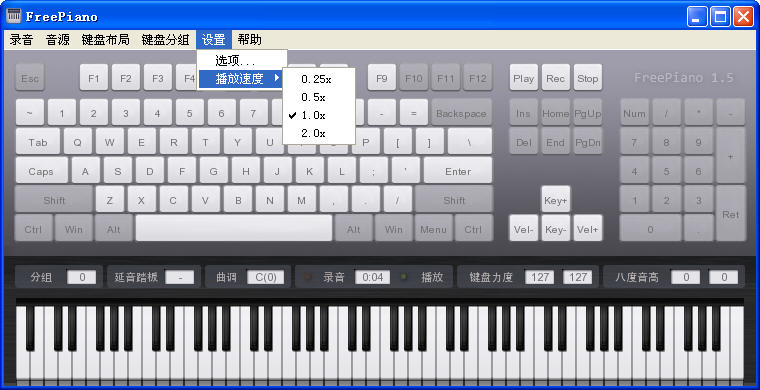Viewport: 760px width, 390px height.
Task: Click the 延音踏板 value field
Action: point(179,277)
